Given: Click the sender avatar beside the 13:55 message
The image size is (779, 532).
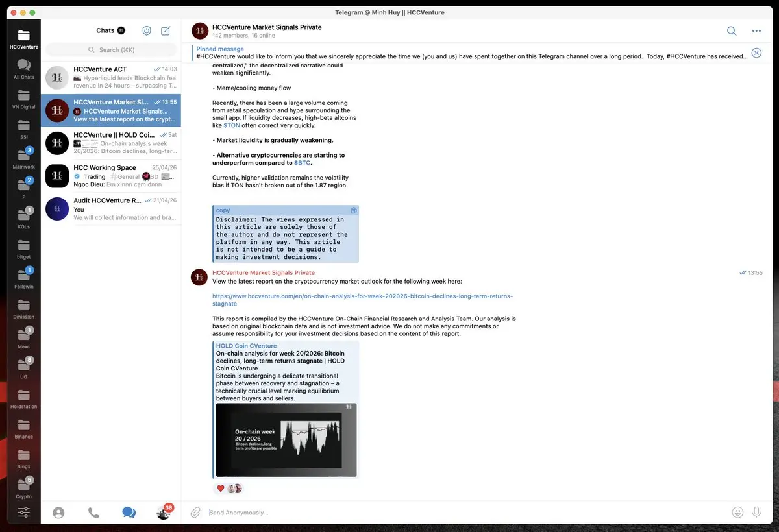Looking at the screenshot, I should (199, 278).
